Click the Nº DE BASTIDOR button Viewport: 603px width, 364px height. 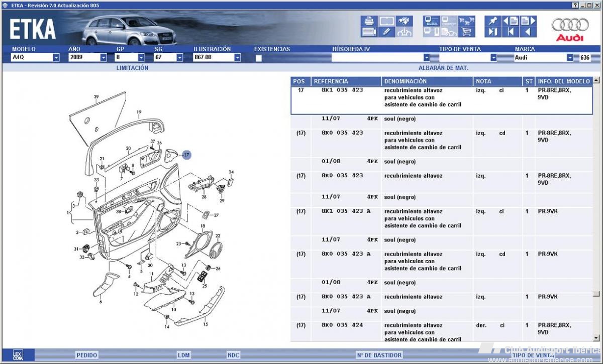tap(379, 355)
